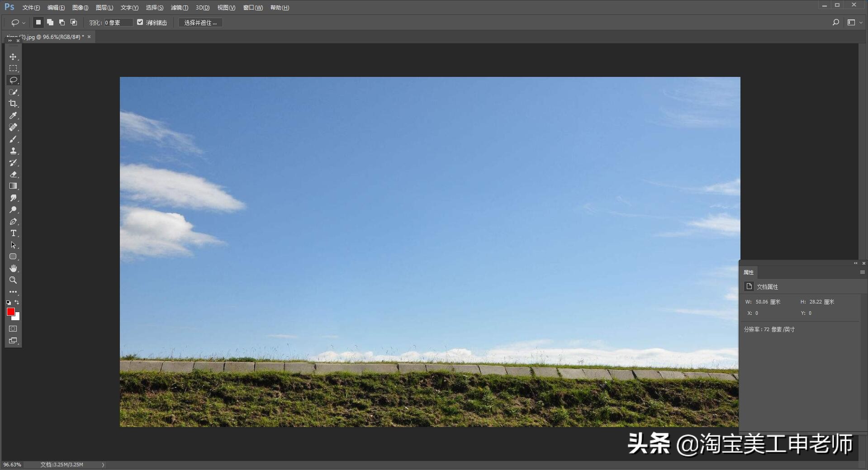This screenshot has height=470, width=868.
Task: Select the Lasso tool in the toolbox
Action: point(13,80)
